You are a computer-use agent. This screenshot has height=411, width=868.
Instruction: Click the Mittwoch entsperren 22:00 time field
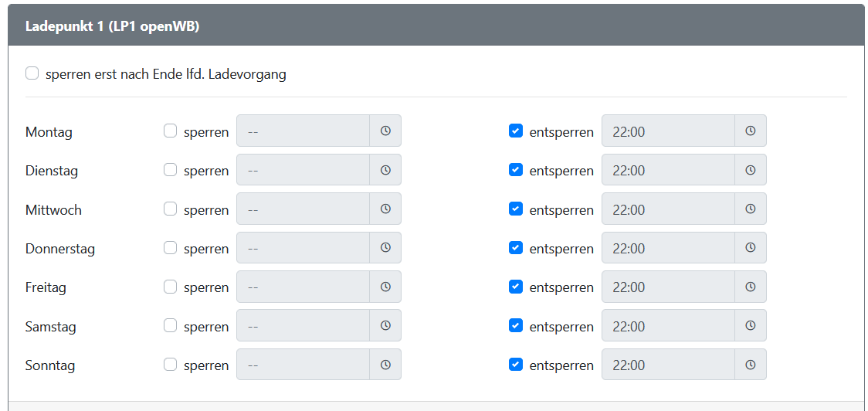point(668,209)
